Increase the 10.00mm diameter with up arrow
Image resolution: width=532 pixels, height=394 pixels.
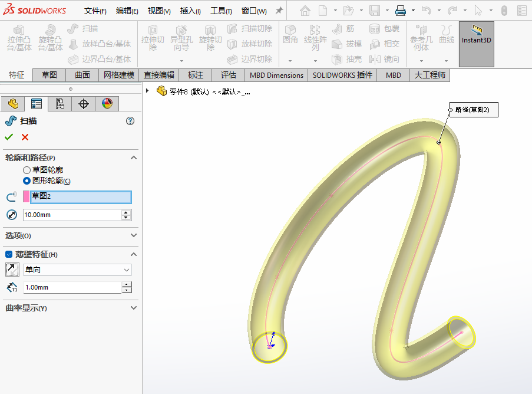coord(126,212)
